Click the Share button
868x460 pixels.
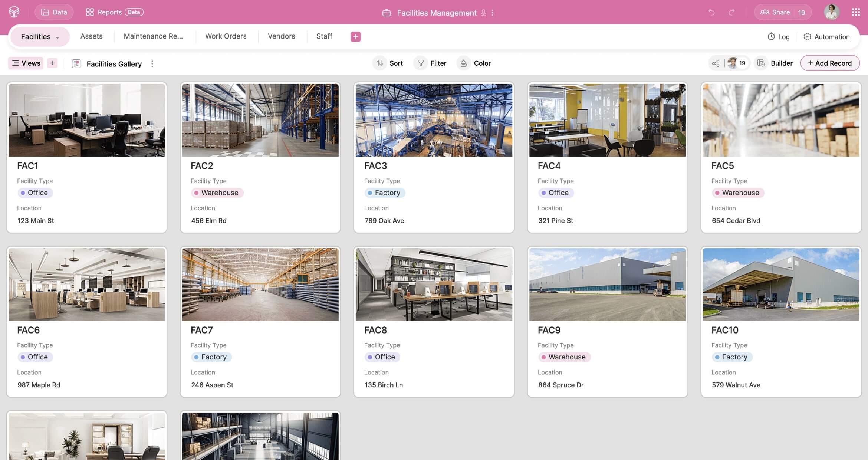[x=775, y=12]
